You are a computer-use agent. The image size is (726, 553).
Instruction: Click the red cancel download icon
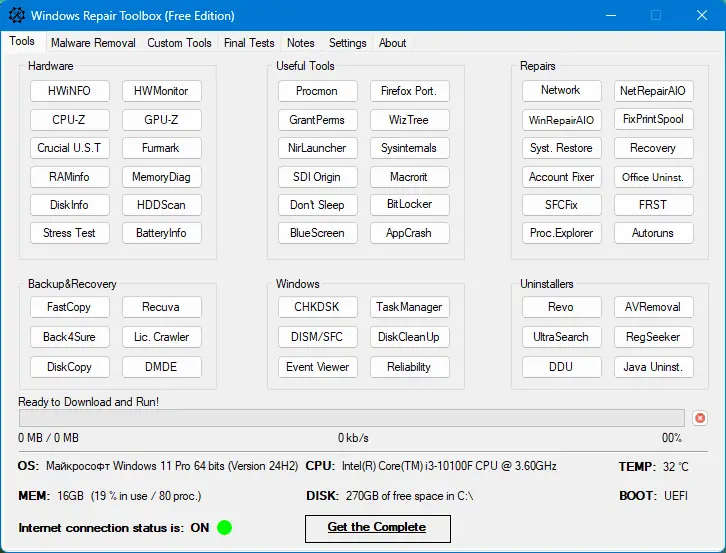pyautogui.click(x=700, y=418)
